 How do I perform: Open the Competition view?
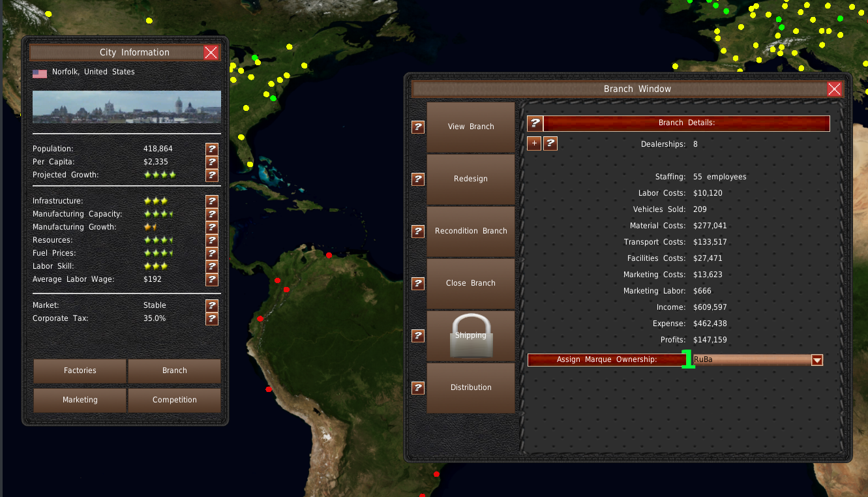click(x=174, y=400)
